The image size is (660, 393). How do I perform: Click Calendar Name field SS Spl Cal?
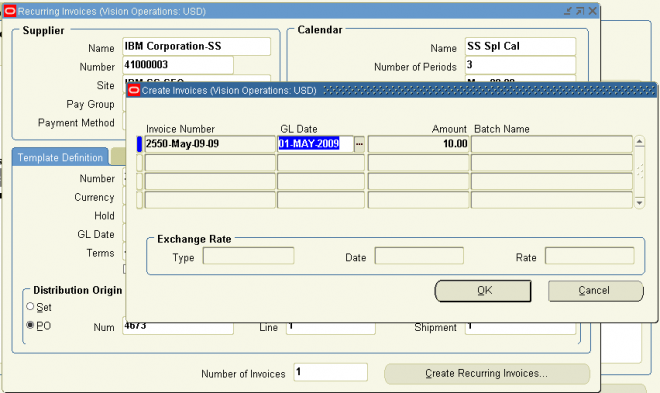(x=520, y=46)
